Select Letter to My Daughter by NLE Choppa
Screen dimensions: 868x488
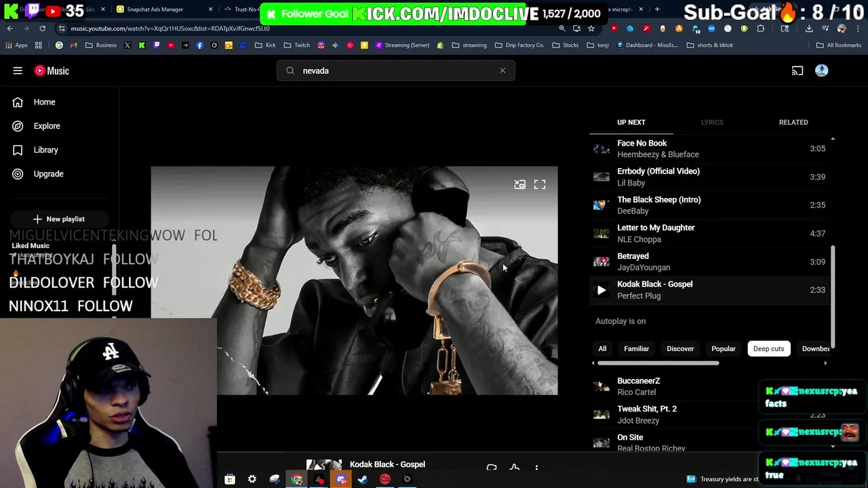point(709,233)
